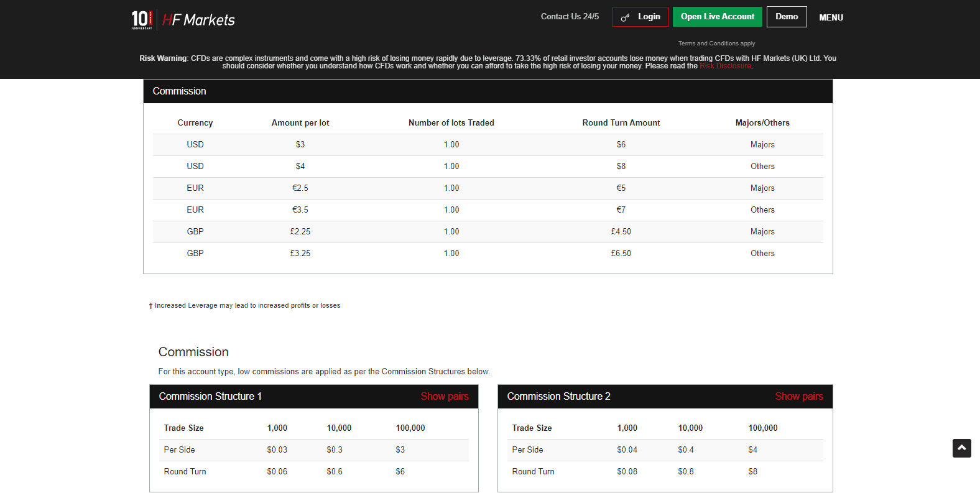Click $0.8 round turn in Structure 2

pos(686,472)
